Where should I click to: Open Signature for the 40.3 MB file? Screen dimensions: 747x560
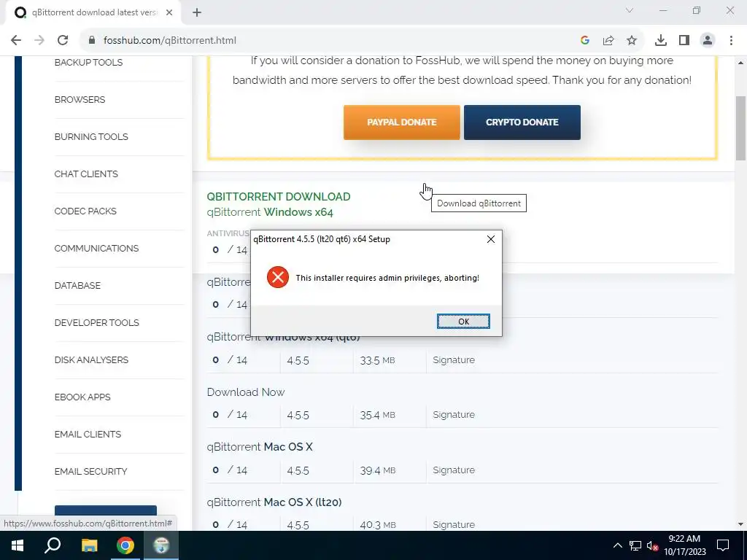454,525
